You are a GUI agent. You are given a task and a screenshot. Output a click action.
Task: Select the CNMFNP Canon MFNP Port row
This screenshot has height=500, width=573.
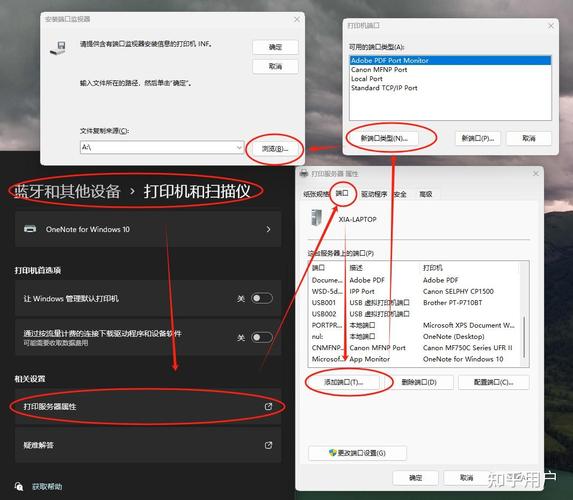point(415,348)
